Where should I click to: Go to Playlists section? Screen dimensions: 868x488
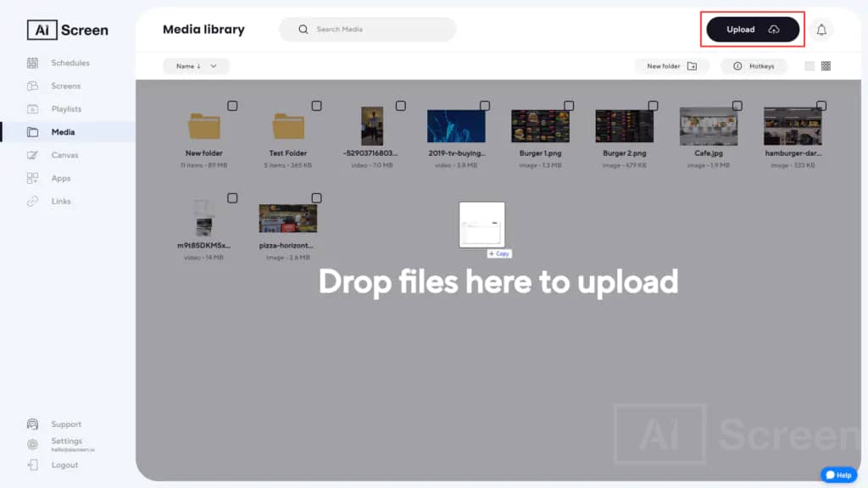coord(66,109)
